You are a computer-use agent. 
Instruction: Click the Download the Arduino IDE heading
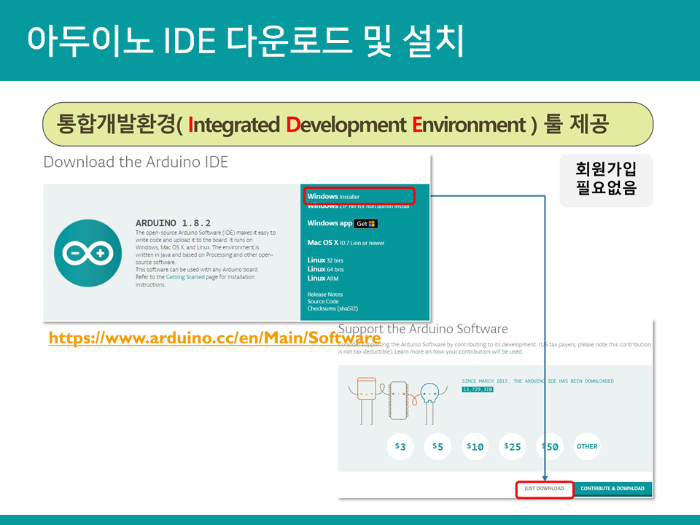coord(136,162)
